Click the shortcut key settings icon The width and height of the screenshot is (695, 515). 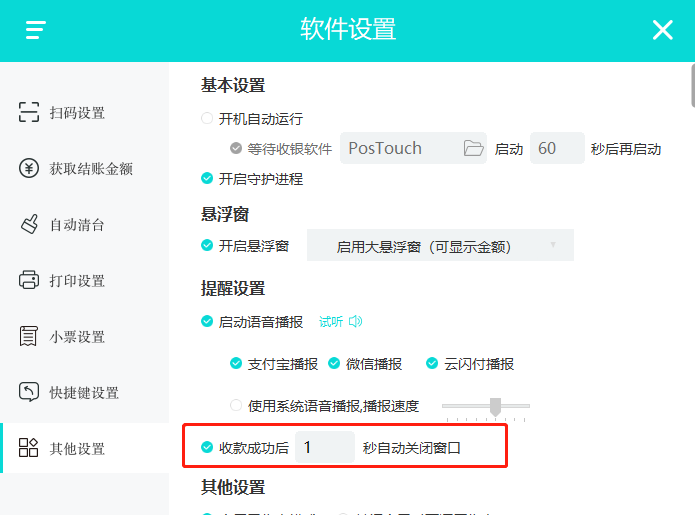point(29,393)
